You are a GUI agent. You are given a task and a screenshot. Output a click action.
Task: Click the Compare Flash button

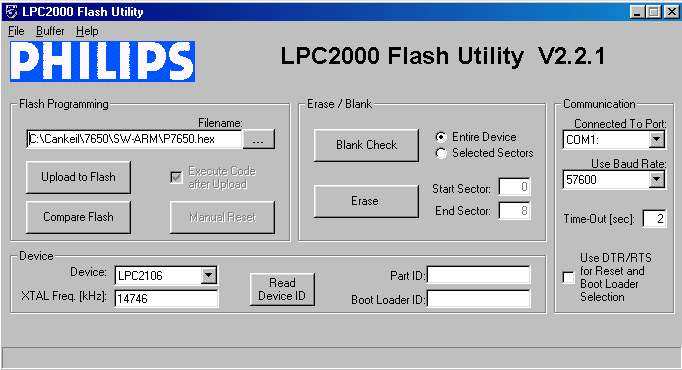coord(78,217)
